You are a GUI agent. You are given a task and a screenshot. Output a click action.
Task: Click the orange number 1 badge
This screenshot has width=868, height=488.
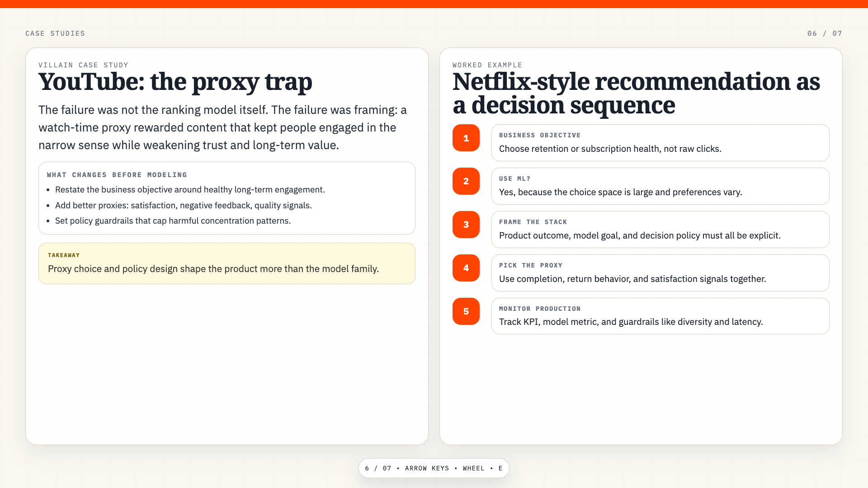pos(466,138)
